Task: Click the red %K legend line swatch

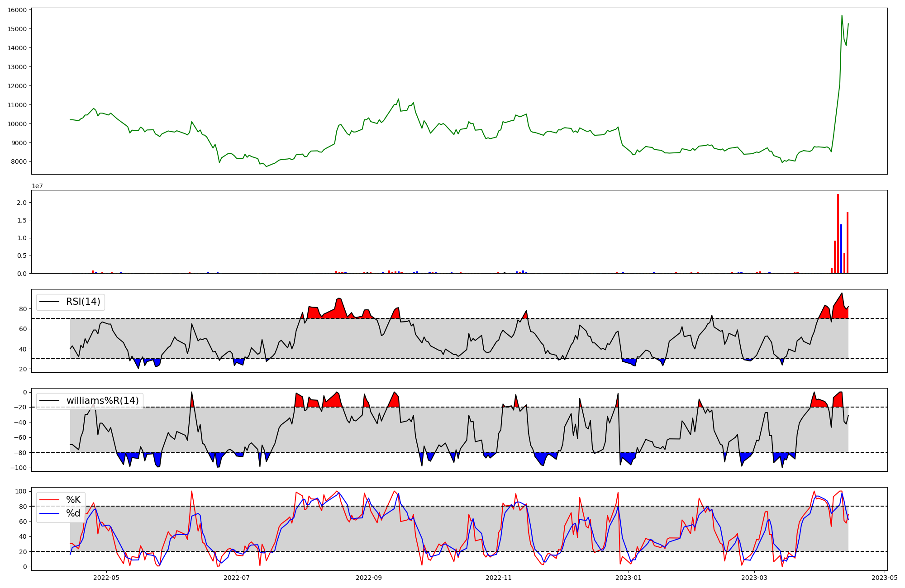Action: (x=49, y=500)
